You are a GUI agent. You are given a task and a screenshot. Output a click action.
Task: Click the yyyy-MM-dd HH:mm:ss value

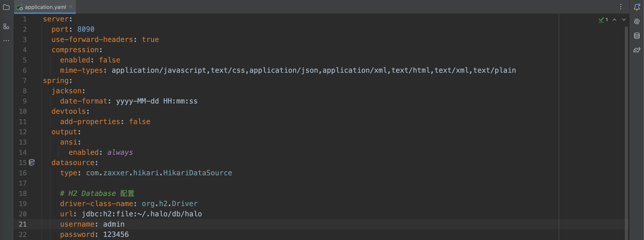[x=157, y=101]
